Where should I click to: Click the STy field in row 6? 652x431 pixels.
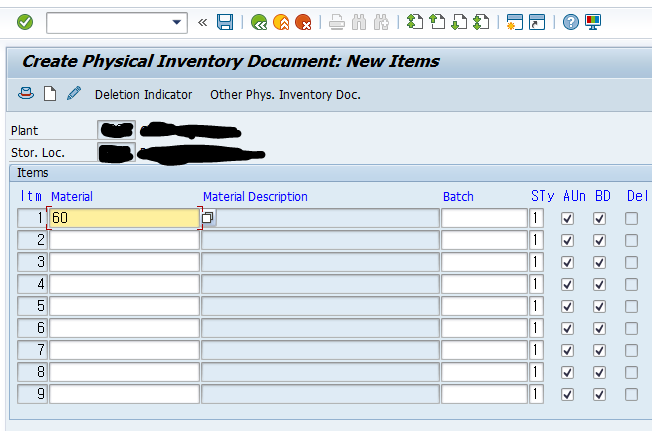click(x=536, y=328)
